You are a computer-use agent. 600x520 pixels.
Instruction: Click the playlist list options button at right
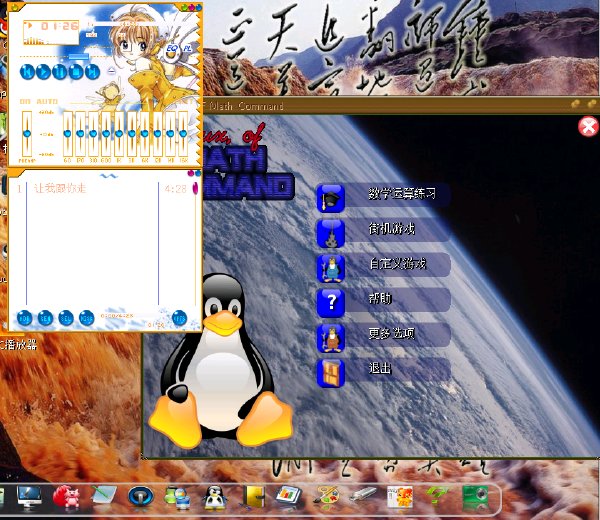[x=179, y=318]
